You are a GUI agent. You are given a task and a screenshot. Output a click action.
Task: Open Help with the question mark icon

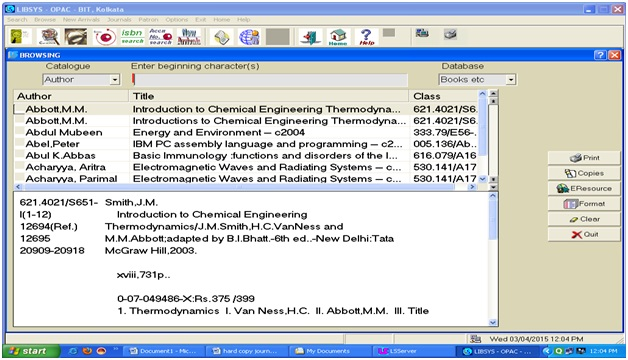[x=366, y=37]
